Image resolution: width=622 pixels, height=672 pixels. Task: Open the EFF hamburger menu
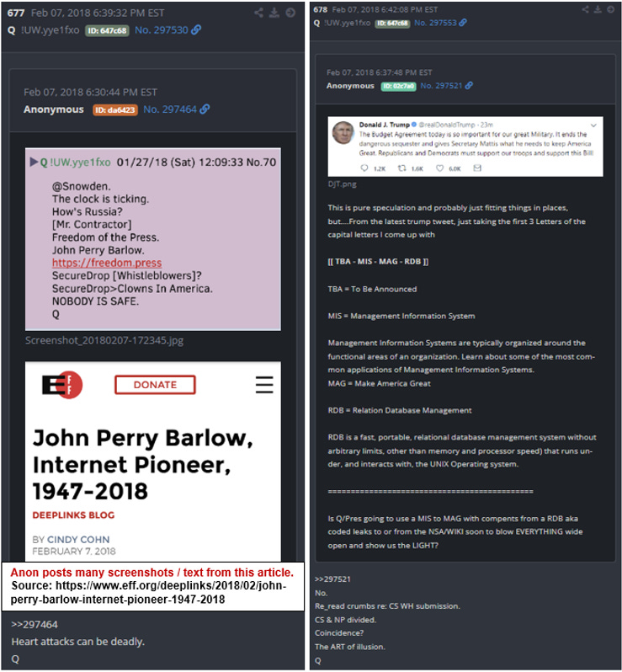[264, 385]
